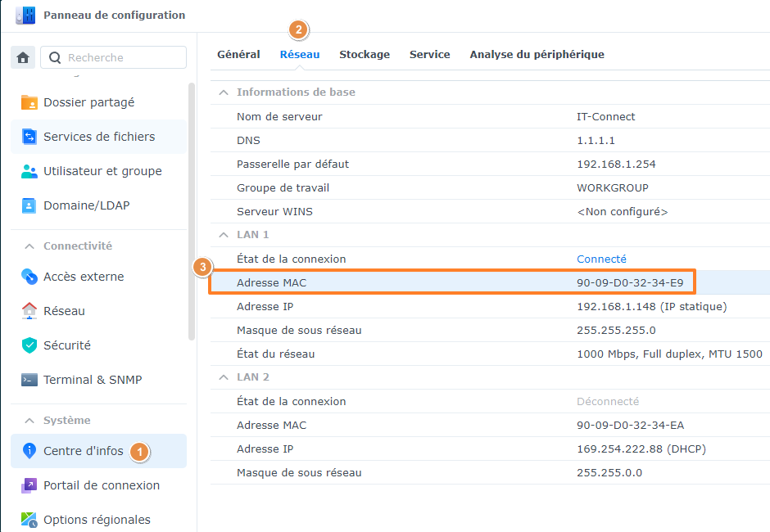The width and height of the screenshot is (770, 532).
Task: Click the home icon above the sidebar
Action: point(23,57)
